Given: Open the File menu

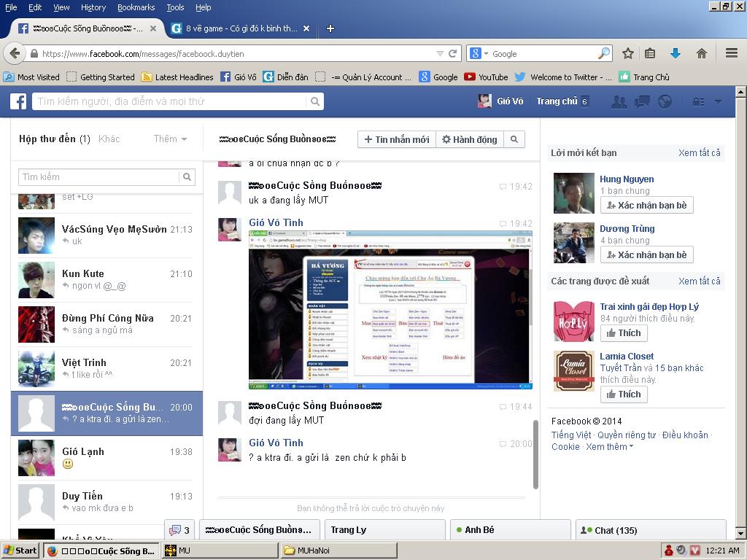Looking at the screenshot, I should 10,7.
